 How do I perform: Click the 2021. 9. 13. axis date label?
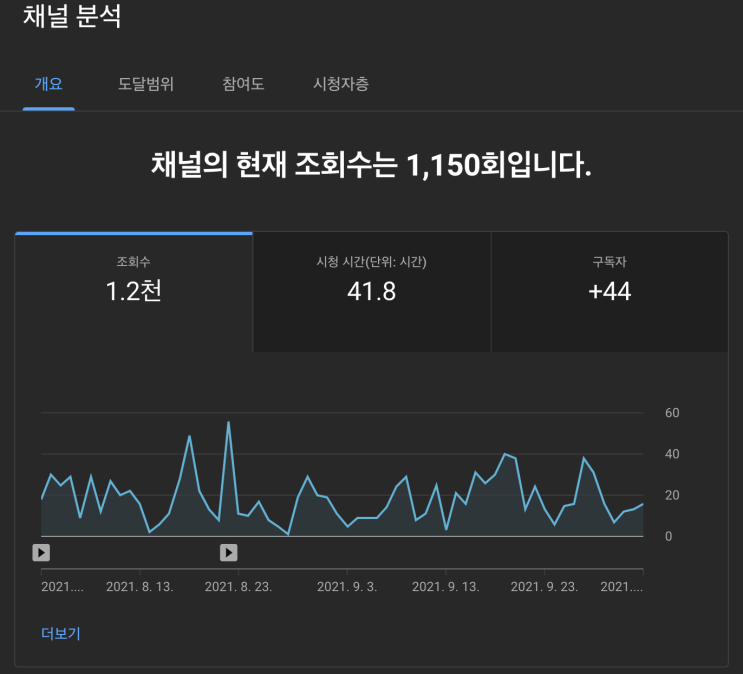tap(445, 587)
